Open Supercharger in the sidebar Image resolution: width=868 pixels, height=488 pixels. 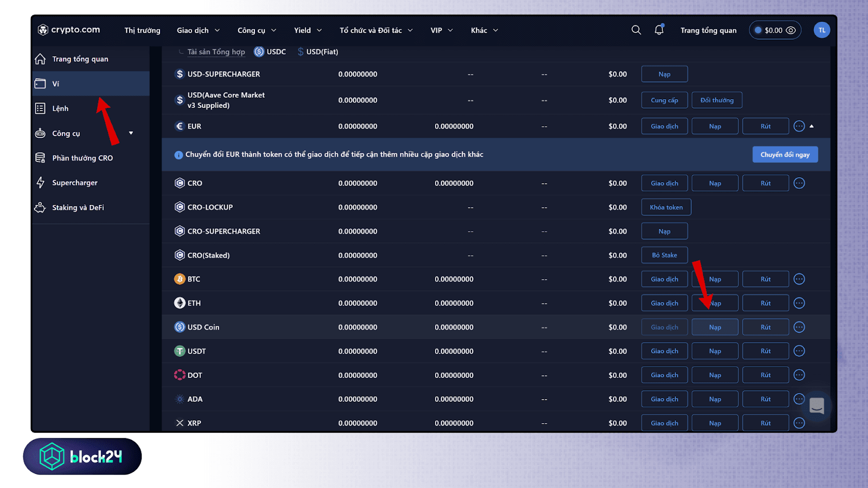[91, 183]
